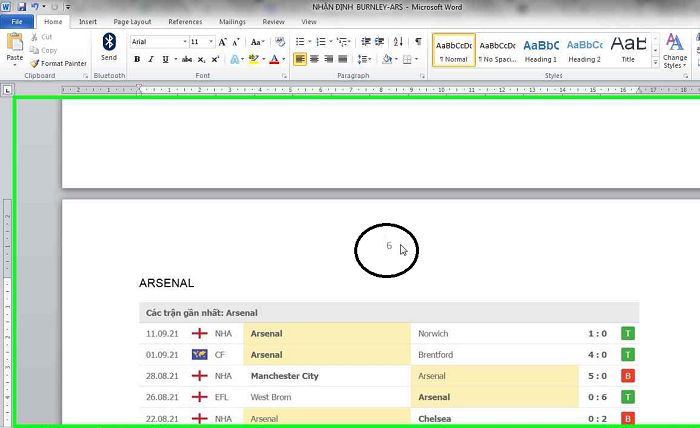Expand underline style dropdown arrow
This screenshot has width=700, height=428.
[x=175, y=59]
